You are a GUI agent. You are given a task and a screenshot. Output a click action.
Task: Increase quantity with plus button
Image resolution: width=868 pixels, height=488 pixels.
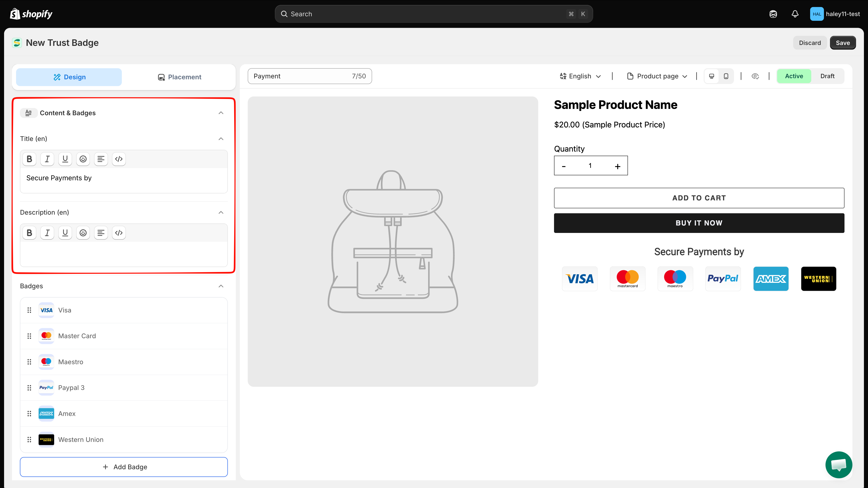pos(617,166)
